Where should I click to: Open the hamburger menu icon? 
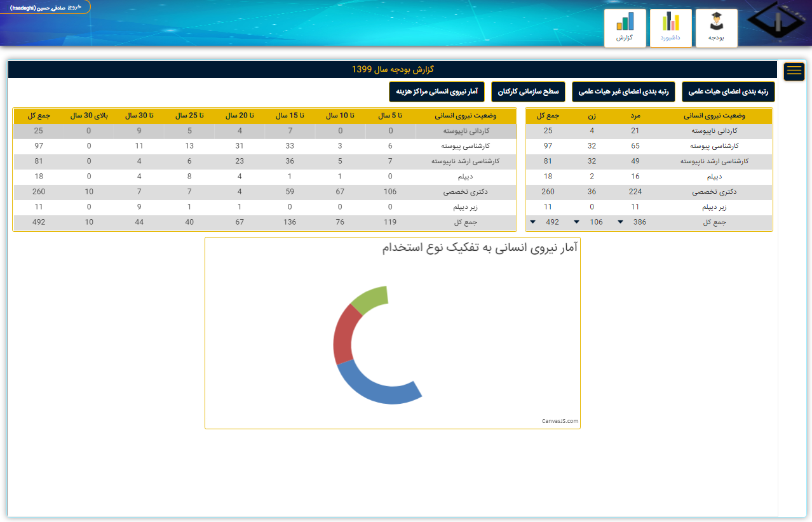[794, 71]
